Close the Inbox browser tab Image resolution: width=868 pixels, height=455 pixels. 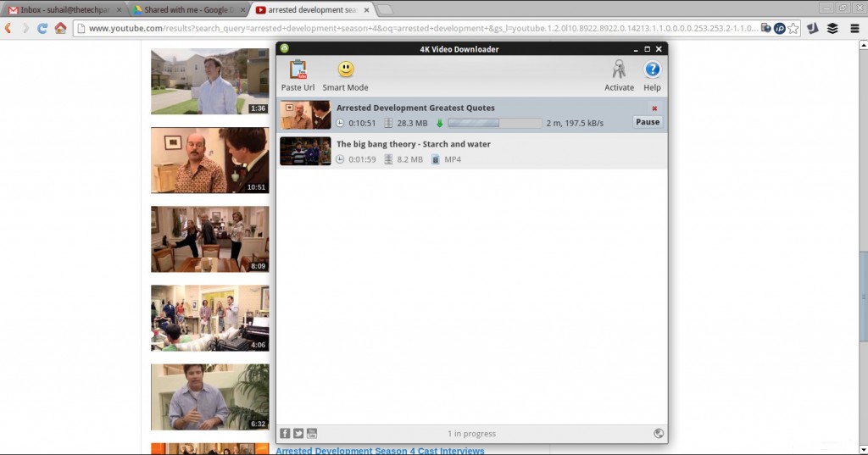coord(119,10)
